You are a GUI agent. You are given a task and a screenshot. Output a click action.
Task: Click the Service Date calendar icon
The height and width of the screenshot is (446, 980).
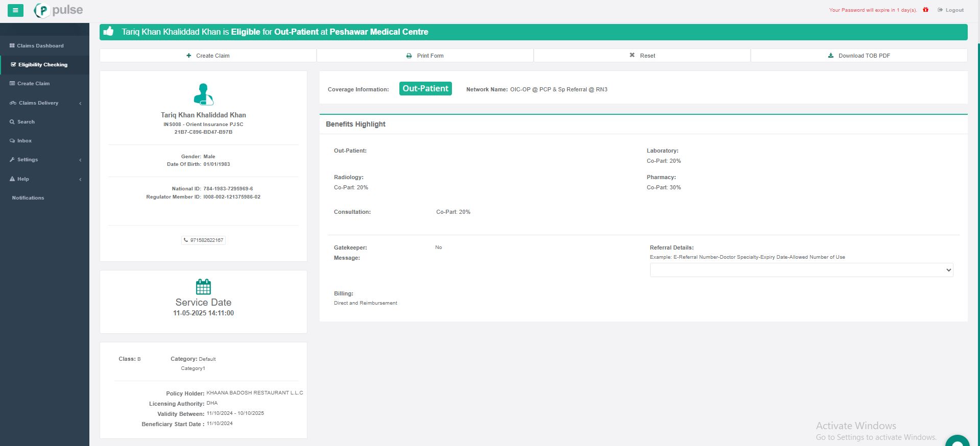click(x=203, y=287)
